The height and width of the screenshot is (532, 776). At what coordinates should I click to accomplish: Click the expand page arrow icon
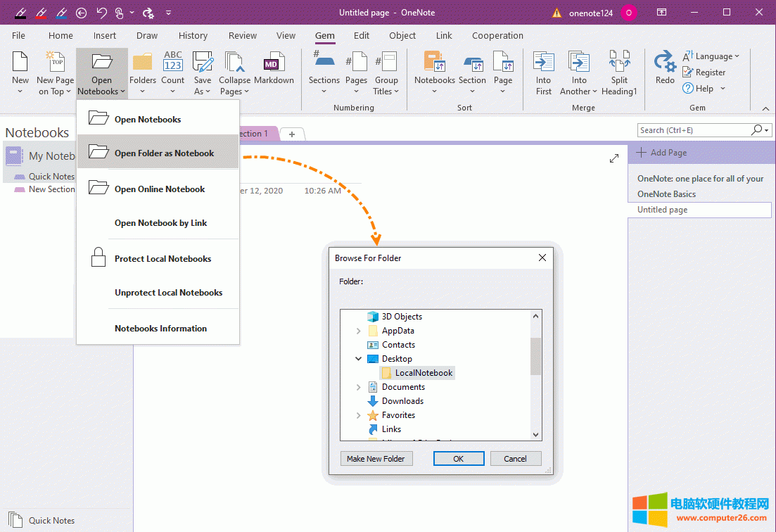[x=613, y=159]
